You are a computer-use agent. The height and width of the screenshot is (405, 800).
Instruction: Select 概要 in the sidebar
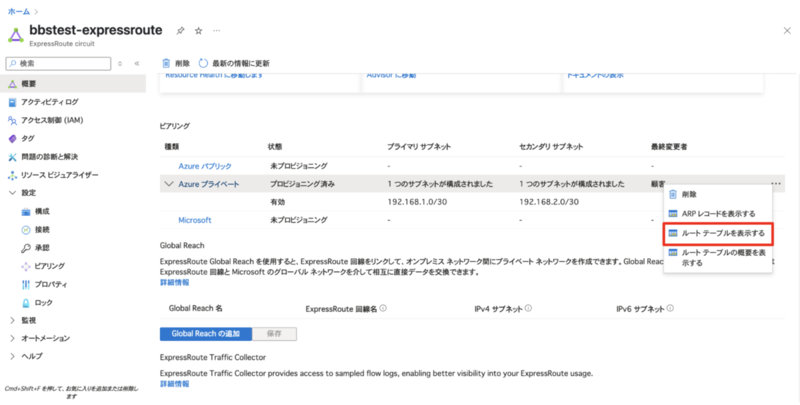[x=73, y=84]
